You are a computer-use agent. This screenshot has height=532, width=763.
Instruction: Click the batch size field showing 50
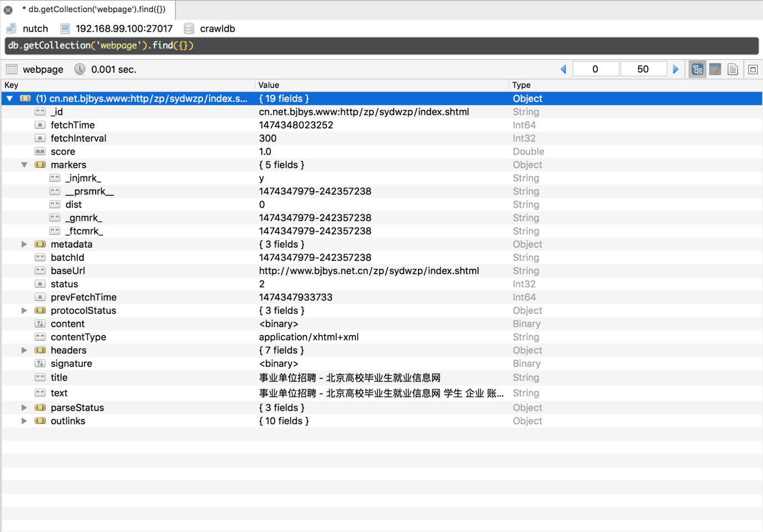[x=644, y=69]
